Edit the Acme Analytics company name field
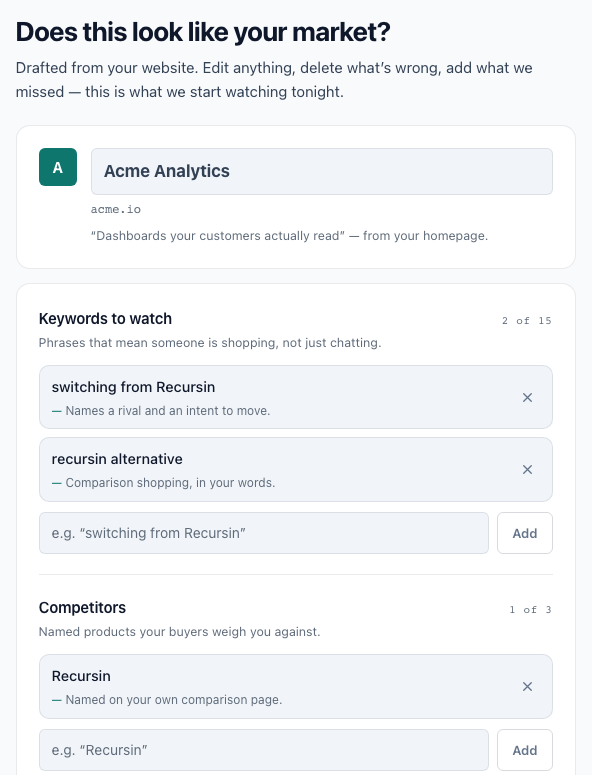The image size is (592, 775). coord(322,172)
